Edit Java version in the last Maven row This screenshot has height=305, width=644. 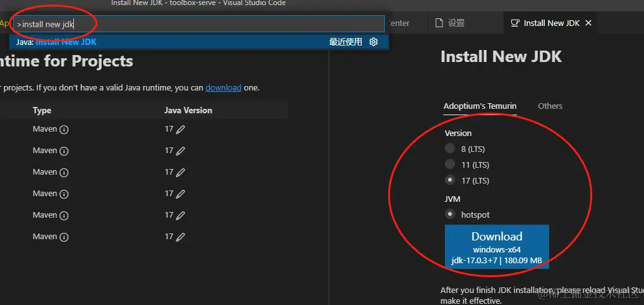point(180,237)
